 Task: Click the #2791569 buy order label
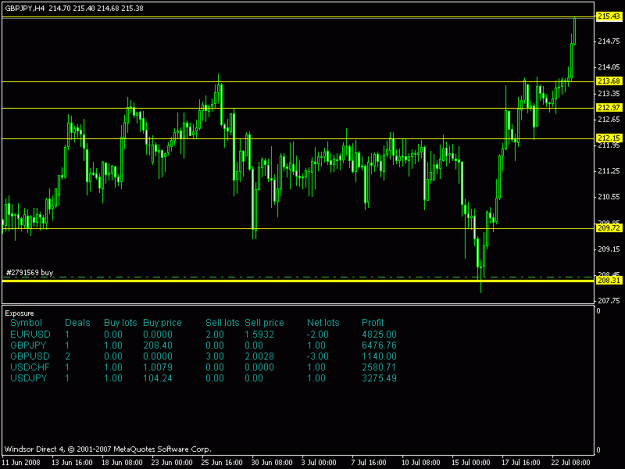tap(29, 273)
